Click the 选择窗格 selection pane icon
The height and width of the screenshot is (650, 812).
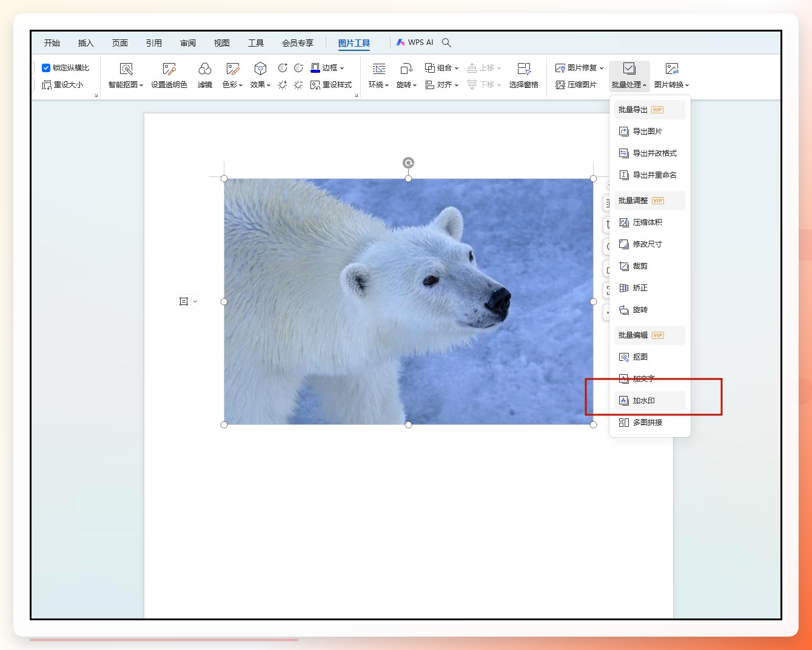click(524, 69)
